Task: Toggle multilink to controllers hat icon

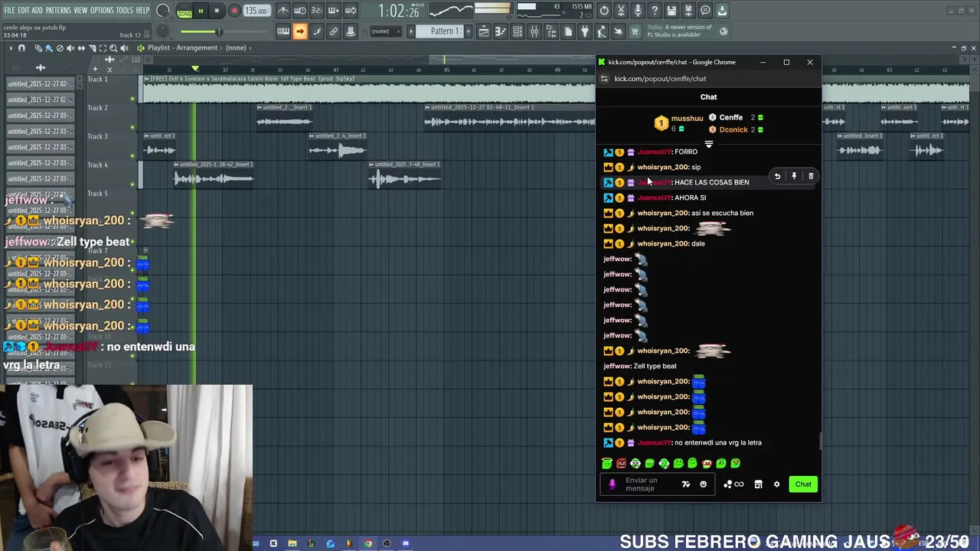Action: [x=350, y=31]
